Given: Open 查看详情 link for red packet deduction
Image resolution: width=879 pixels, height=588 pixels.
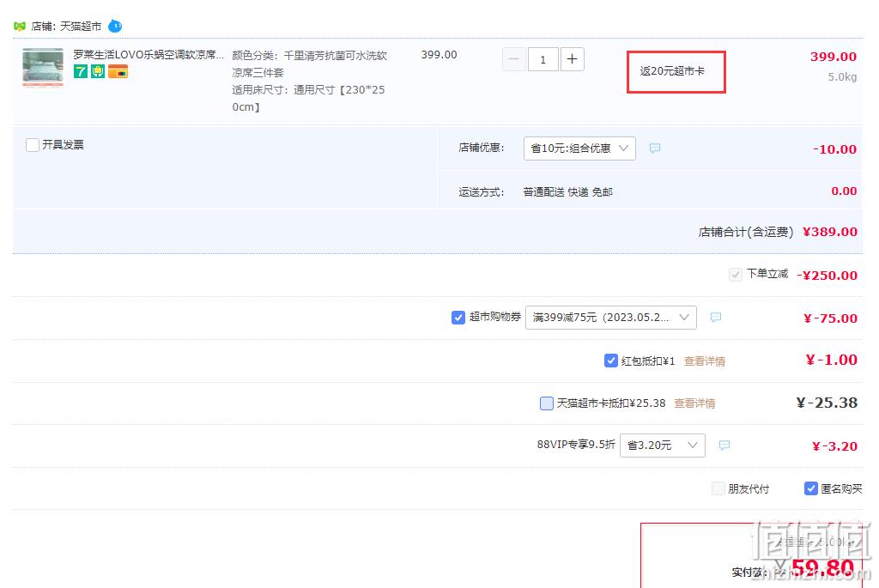Looking at the screenshot, I should (705, 361).
